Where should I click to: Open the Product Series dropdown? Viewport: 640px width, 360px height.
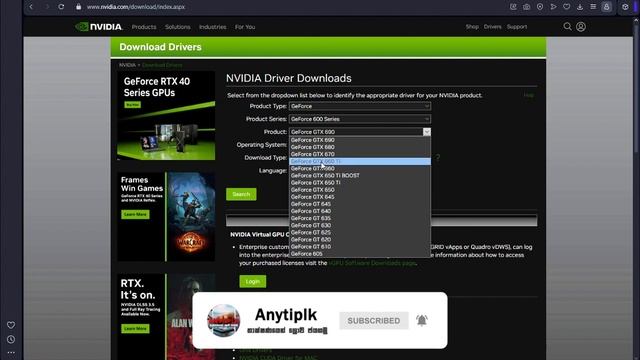(360, 119)
